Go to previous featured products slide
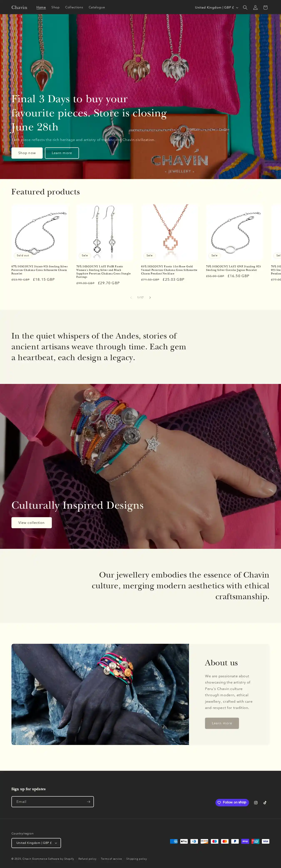The width and height of the screenshot is (281, 868). click(131, 298)
